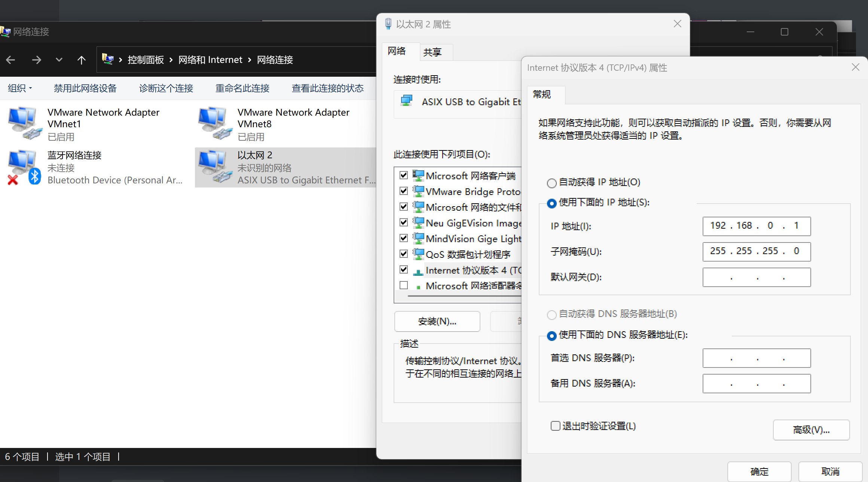This screenshot has height=482, width=868.
Task: Expand 控制面板 breadcrumb chevron
Action: [x=171, y=60]
